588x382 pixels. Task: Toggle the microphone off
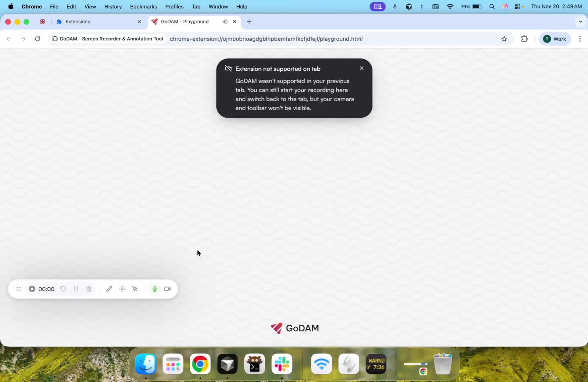click(x=154, y=289)
